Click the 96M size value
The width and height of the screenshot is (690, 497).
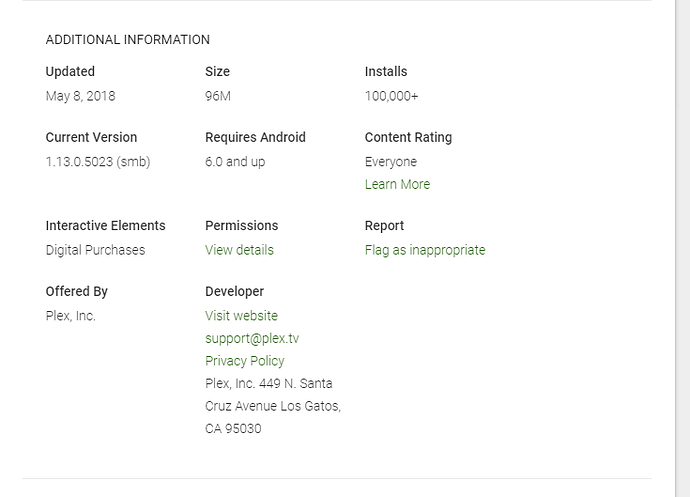coord(218,96)
